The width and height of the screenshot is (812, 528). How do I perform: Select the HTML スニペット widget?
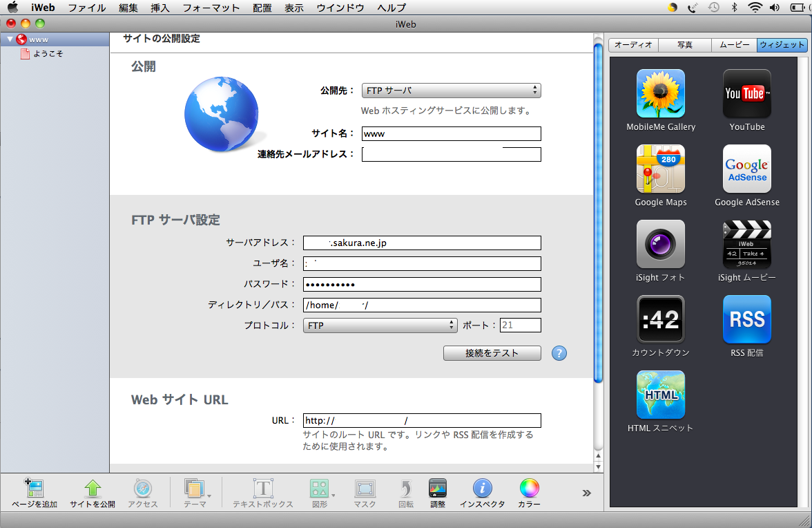coord(660,395)
